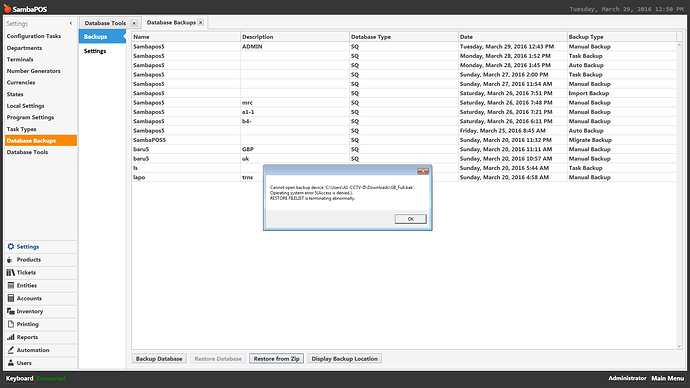690x388 pixels.
Task: Close the error dialog with X
Action: (x=423, y=171)
